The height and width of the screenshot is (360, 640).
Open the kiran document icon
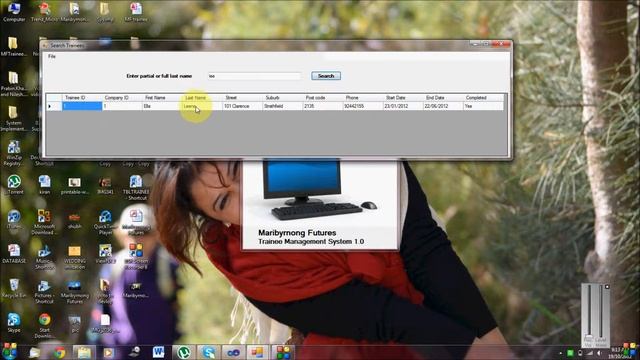coord(44,184)
